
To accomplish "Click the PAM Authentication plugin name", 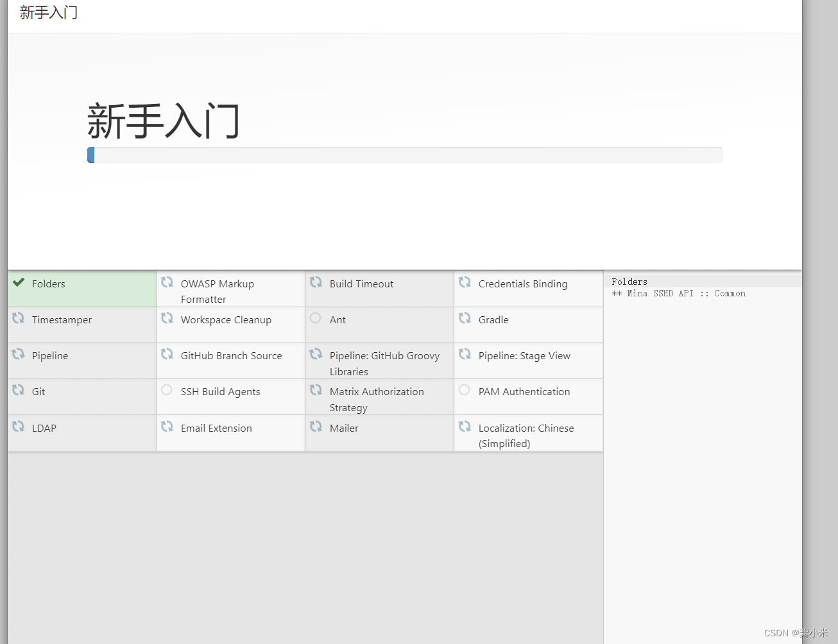I will pyautogui.click(x=524, y=391).
